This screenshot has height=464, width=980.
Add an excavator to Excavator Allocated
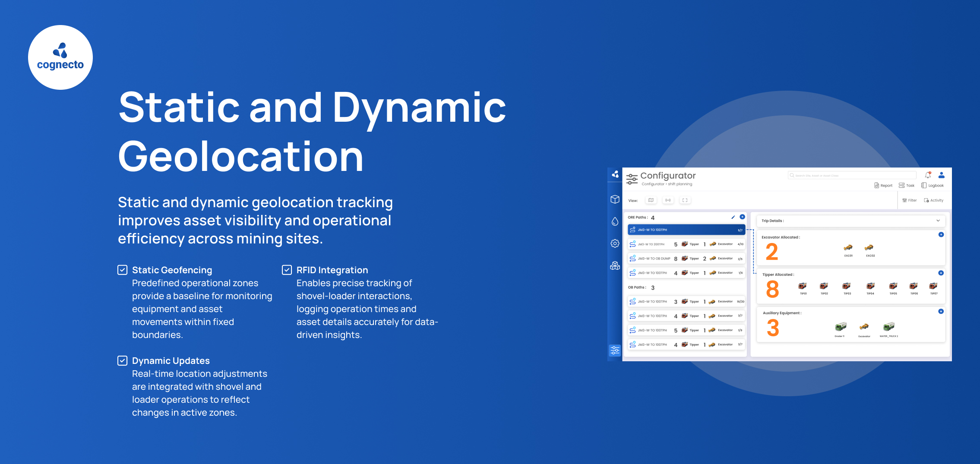(941, 235)
